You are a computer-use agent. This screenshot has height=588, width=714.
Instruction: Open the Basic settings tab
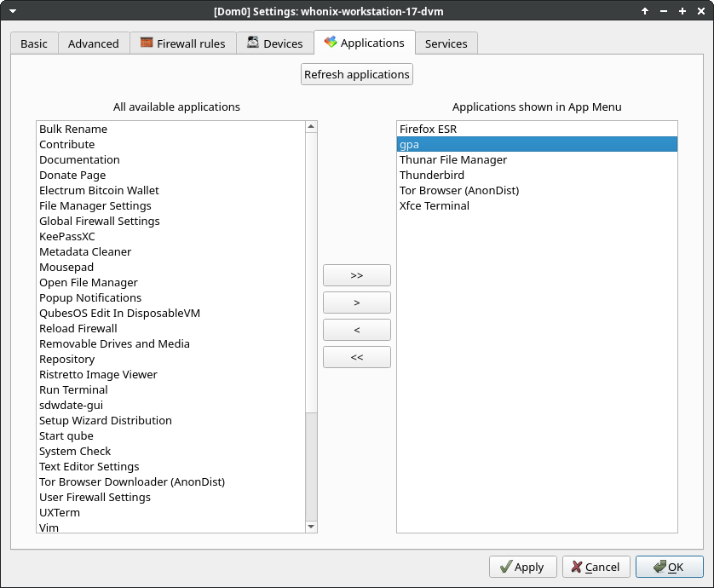[x=34, y=43]
